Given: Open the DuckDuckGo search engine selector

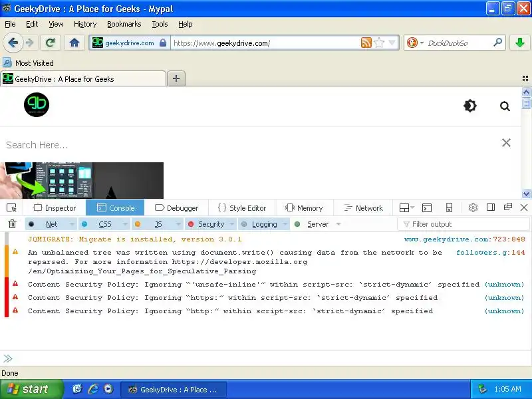Looking at the screenshot, I should click(x=415, y=43).
